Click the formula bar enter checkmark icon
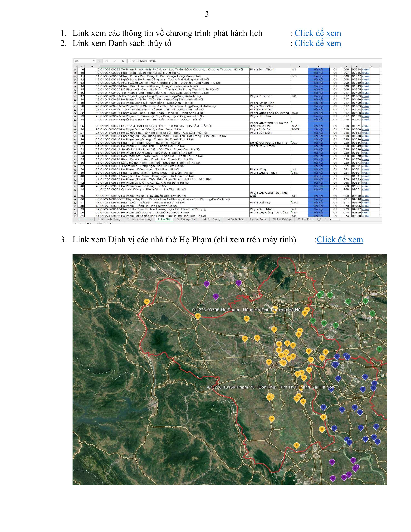The width and height of the screenshot is (411, 532). [x=115, y=61]
